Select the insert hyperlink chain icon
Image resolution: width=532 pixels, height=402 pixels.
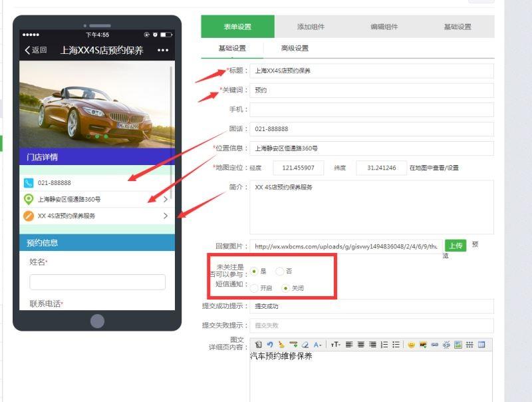(x=434, y=344)
